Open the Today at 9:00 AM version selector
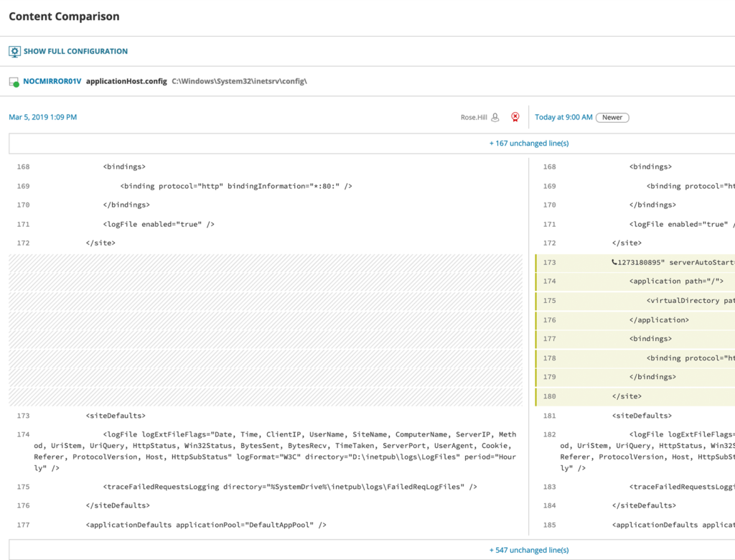735x560 pixels. click(563, 117)
